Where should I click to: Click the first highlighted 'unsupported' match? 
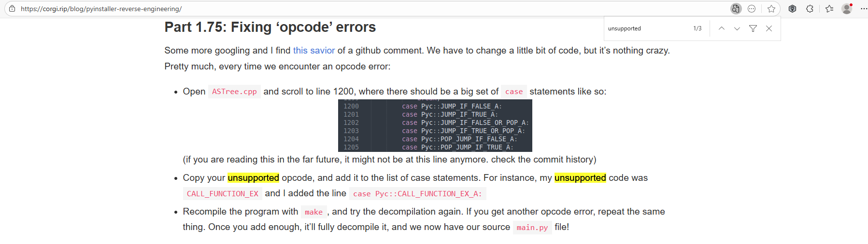(253, 178)
